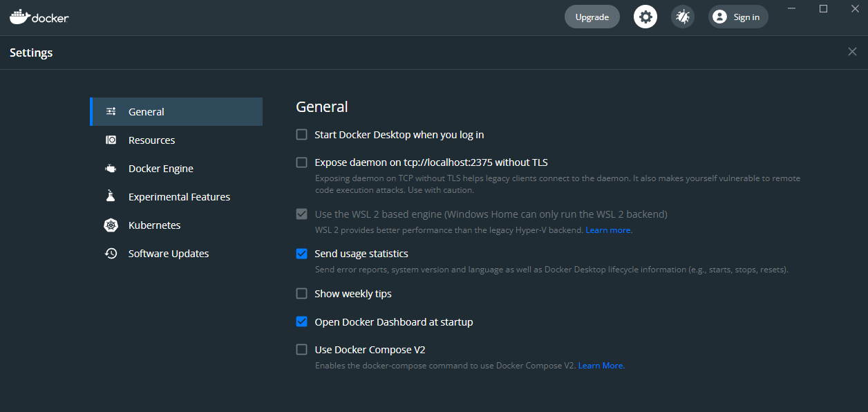Enable Start Docker Desktop when you log in
Viewport: 868px width, 412px height.
click(x=301, y=135)
